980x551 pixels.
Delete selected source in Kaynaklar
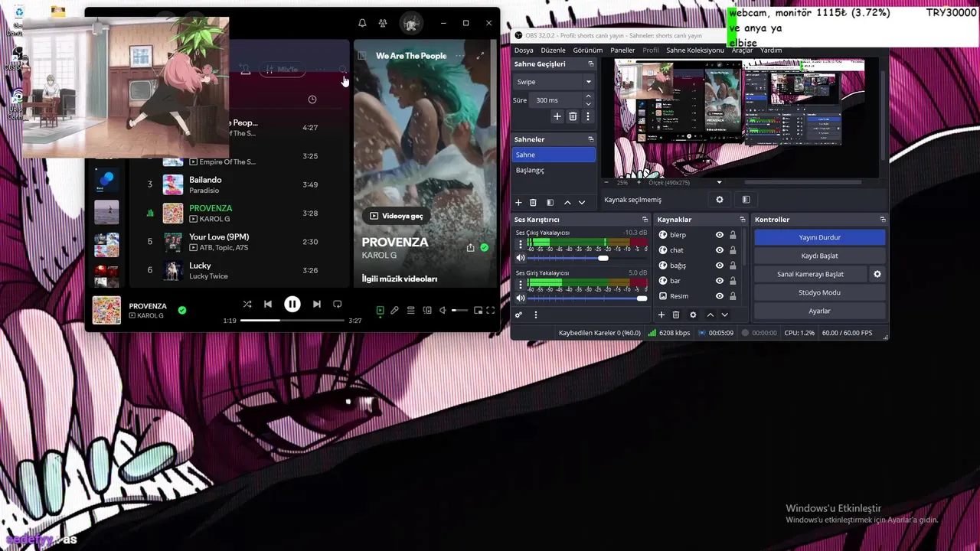click(676, 315)
